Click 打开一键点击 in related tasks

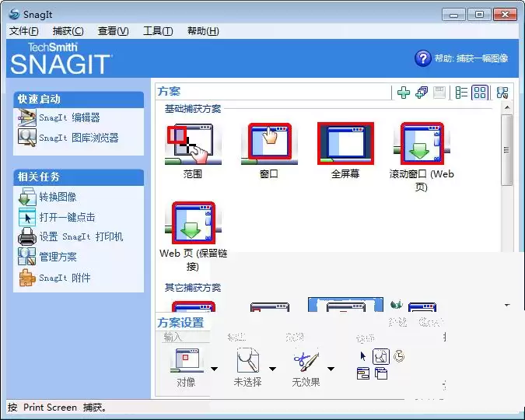pos(57,217)
